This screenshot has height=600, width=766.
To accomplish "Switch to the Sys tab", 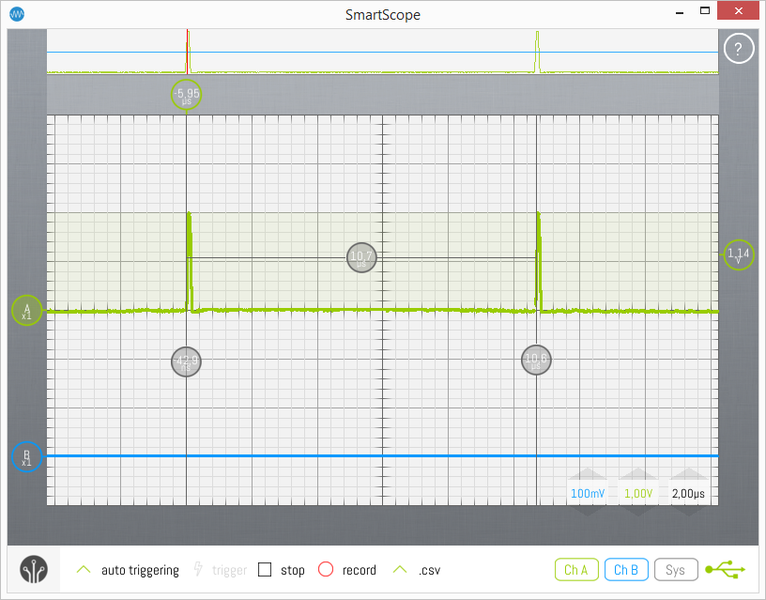I will (x=675, y=570).
